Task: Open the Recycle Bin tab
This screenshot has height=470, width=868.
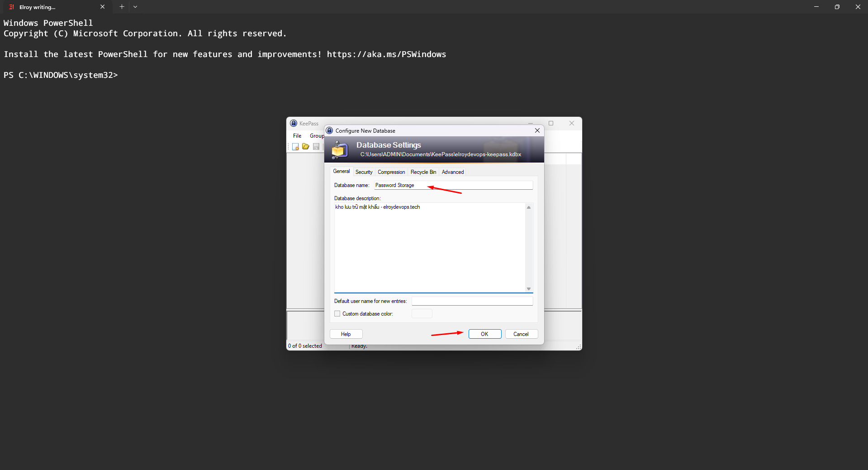Action: [x=423, y=172]
